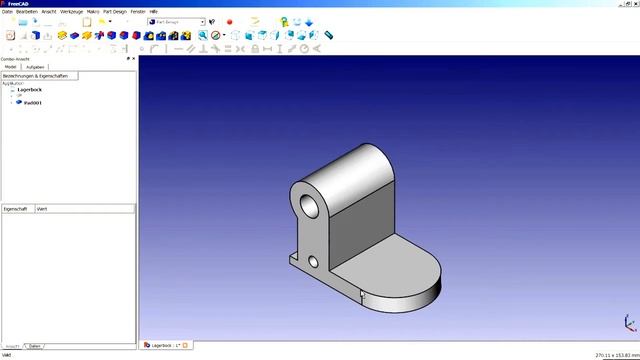The height and width of the screenshot is (360, 640).
Task: Select the Draft tool icon
Action: pos(136,36)
